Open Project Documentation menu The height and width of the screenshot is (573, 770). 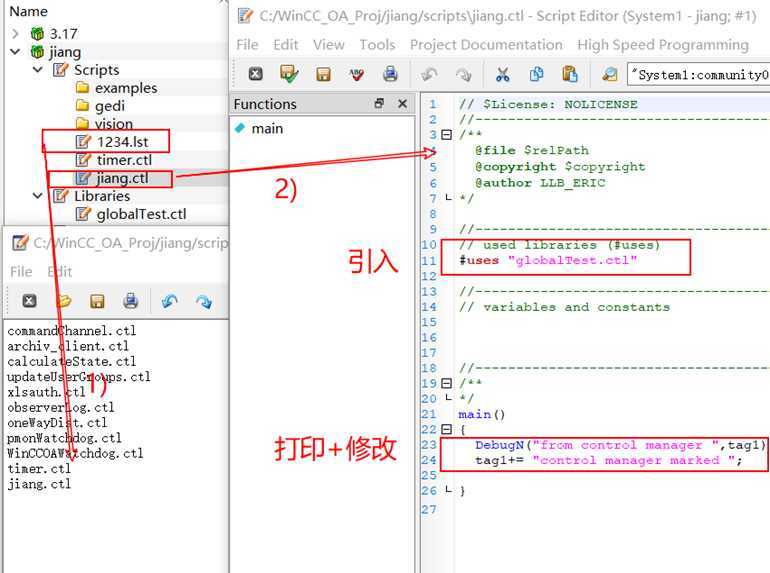point(486,45)
